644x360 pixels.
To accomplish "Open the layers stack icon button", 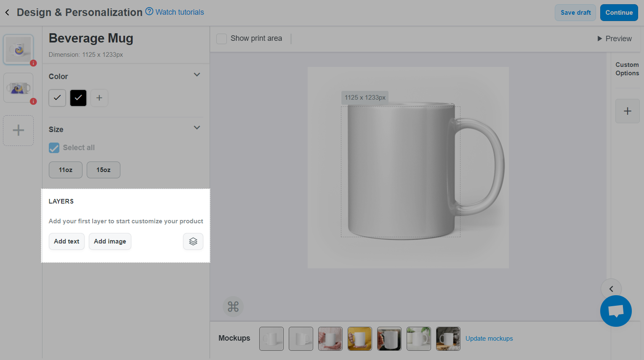I will [193, 241].
